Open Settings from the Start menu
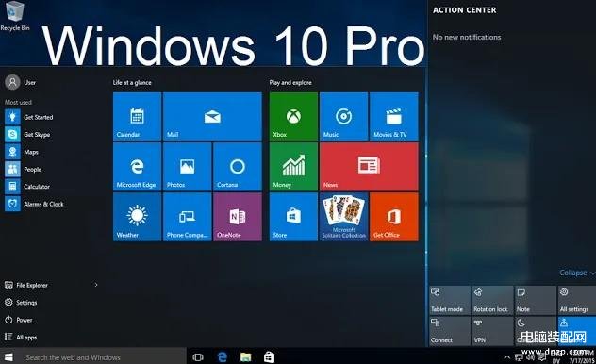This screenshot has height=364, width=596. coord(21,303)
